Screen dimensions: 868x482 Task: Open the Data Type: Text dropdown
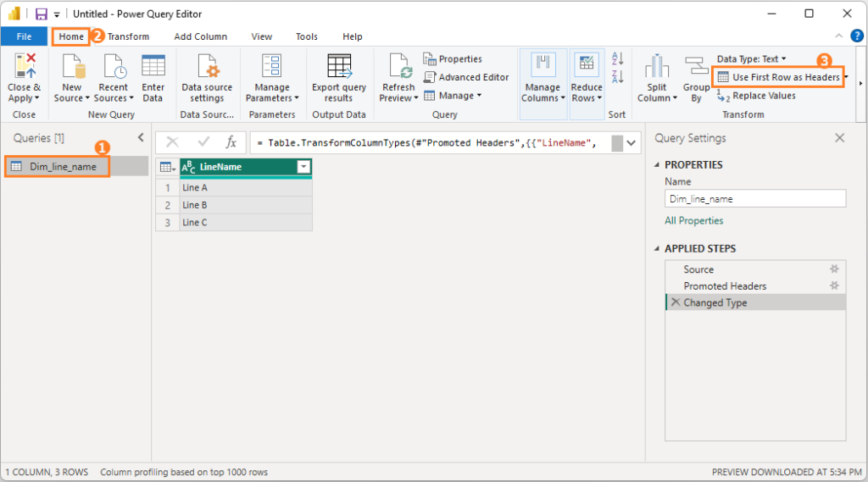click(x=752, y=58)
